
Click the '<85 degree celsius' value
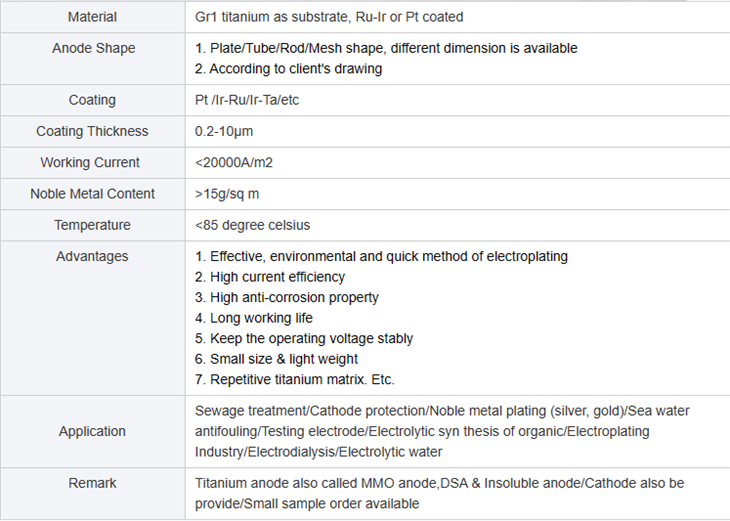click(x=252, y=225)
